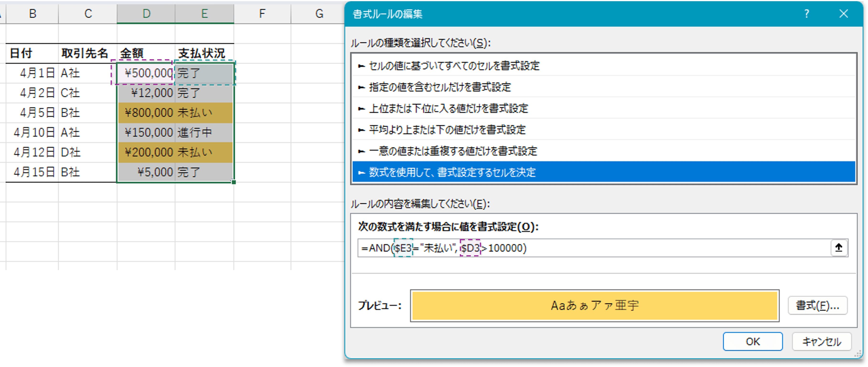Click the orange preview swatch
This screenshot has height=367, width=868.
pos(595,306)
